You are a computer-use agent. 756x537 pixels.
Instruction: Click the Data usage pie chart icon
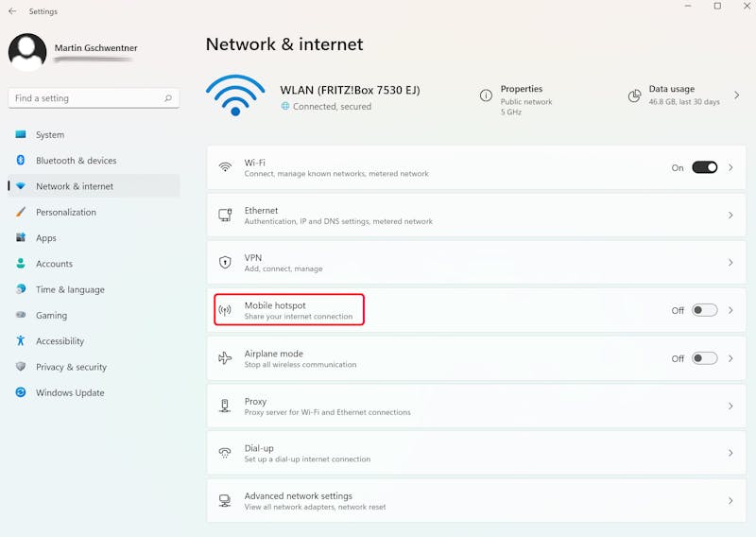(634, 95)
